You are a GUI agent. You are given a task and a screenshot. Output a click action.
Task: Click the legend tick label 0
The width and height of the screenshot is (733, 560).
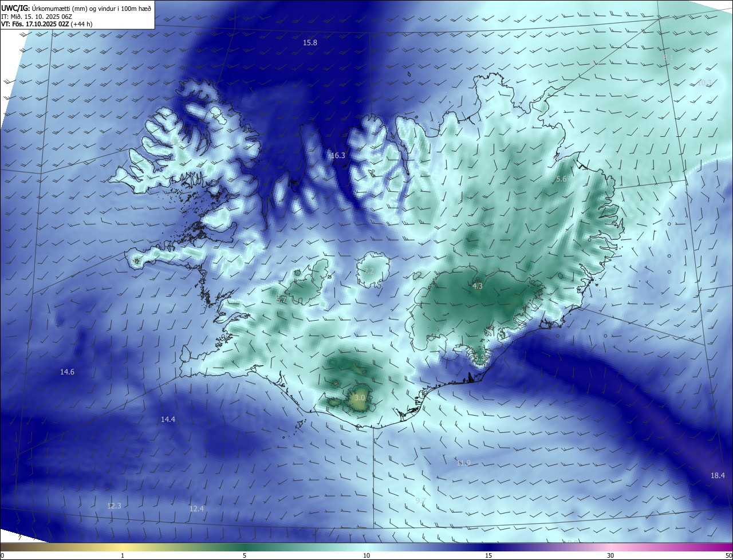2,555
